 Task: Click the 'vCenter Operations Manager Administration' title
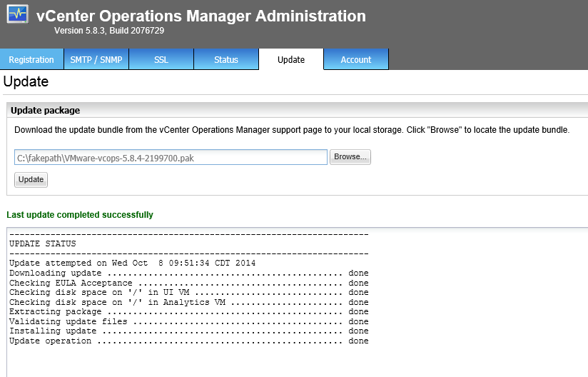click(x=201, y=16)
